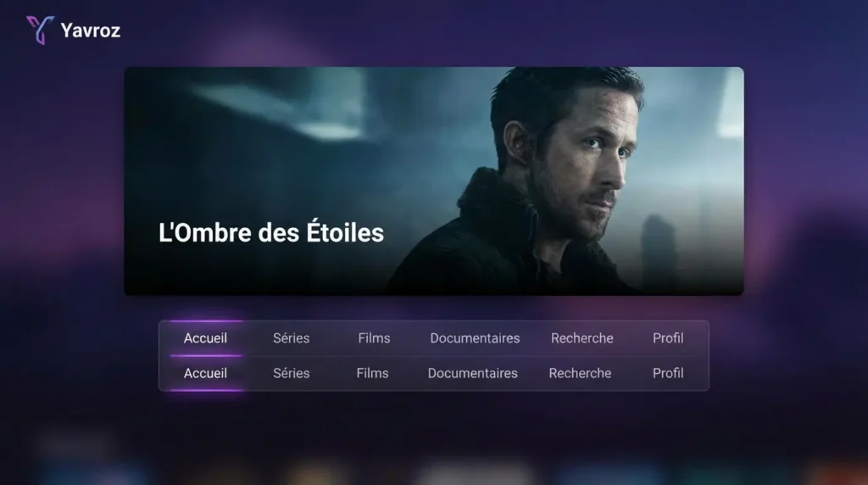Open Profil in first navigation row
The height and width of the screenshot is (485, 868).
668,338
